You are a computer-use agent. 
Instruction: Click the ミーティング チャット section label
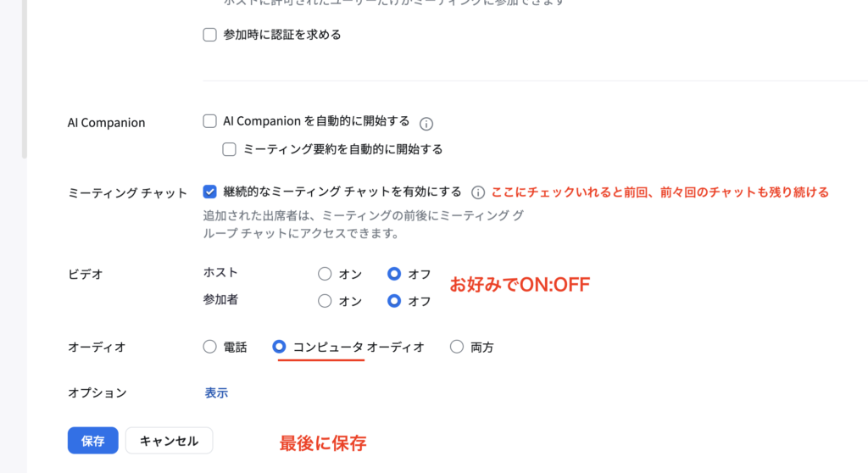click(127, 192)
